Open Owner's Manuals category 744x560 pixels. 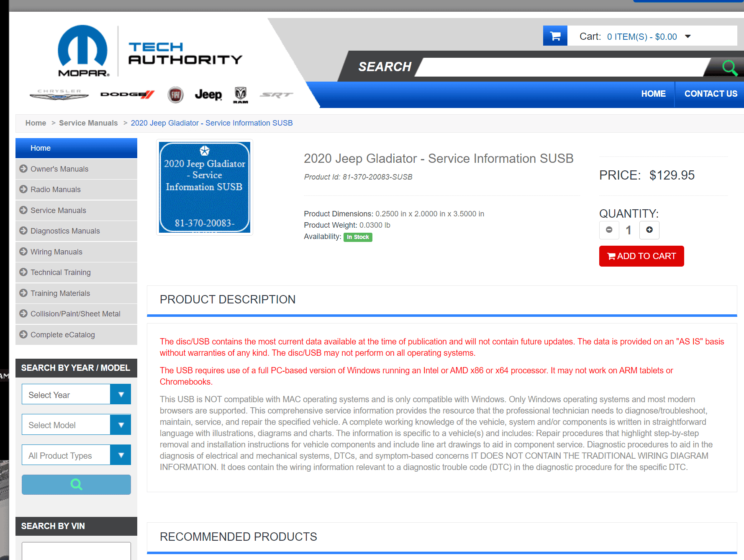pyautogui.click(x=76, y=169)
